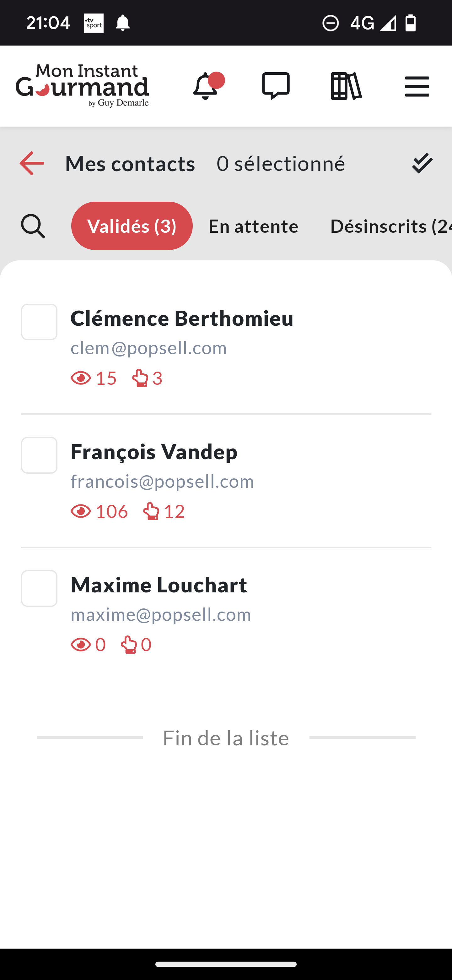Open the library books icon
The image size is (452, 980).
[x=346, y=86]
